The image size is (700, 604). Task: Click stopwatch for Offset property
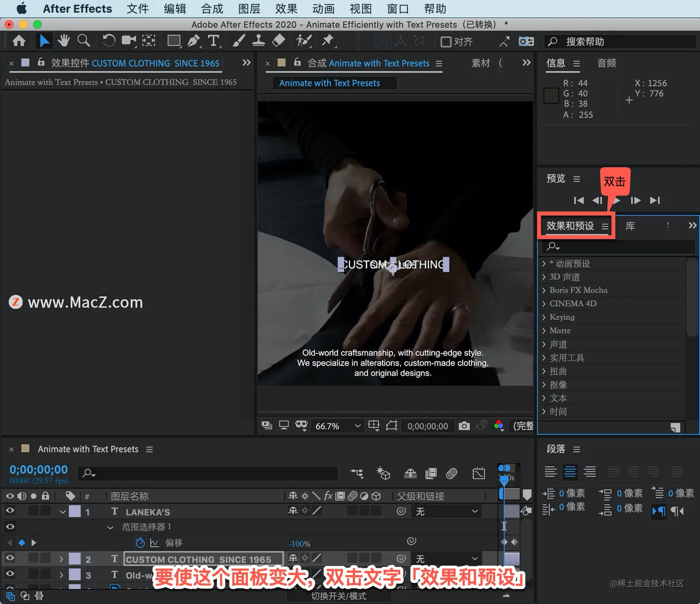point(140,543)
